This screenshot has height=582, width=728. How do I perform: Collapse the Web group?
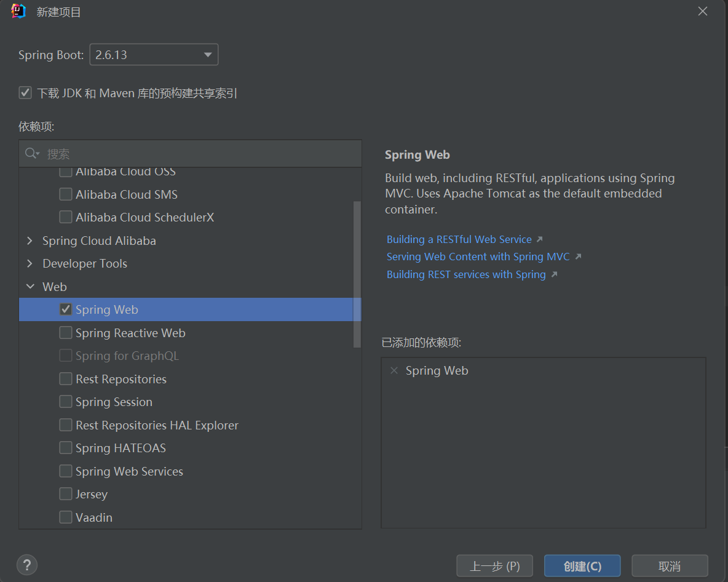pos(30,287)
